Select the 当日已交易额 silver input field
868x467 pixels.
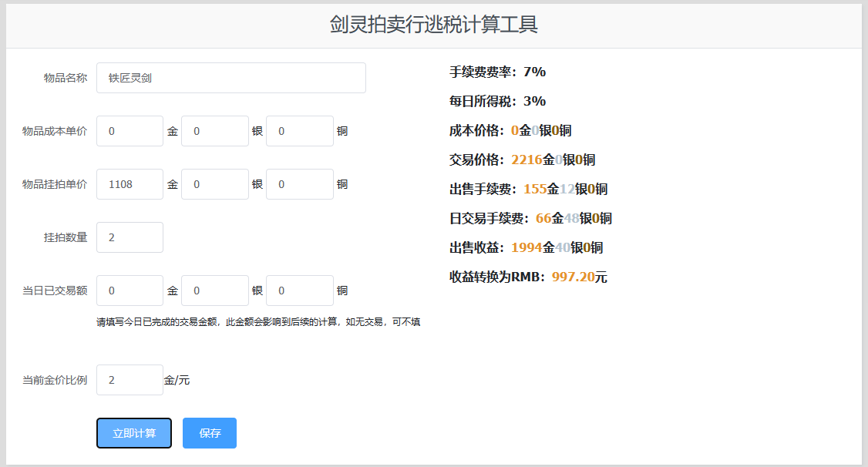[x=215, y=290]
